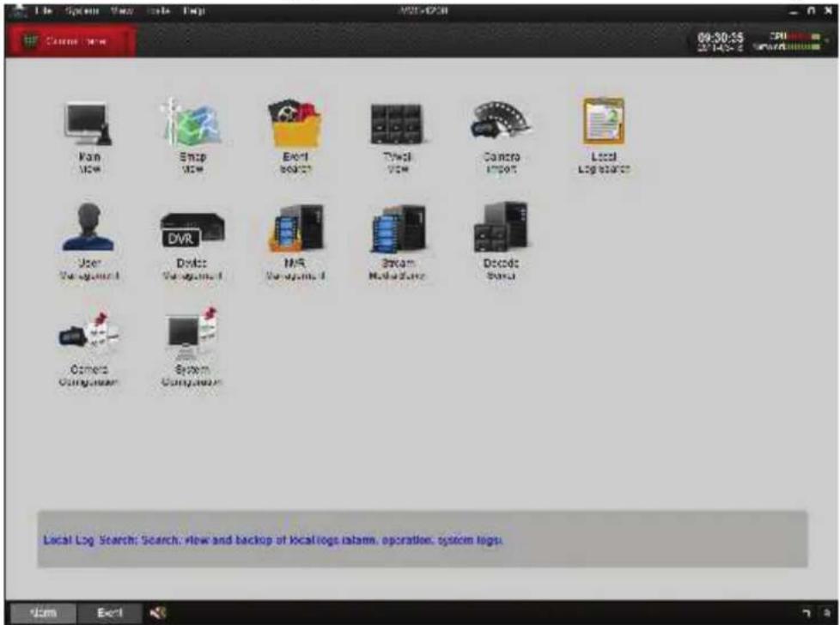Open Camera Import film reel icon
Image resolution: width=840 pixels, height=625 pixels.
(501, 122)
